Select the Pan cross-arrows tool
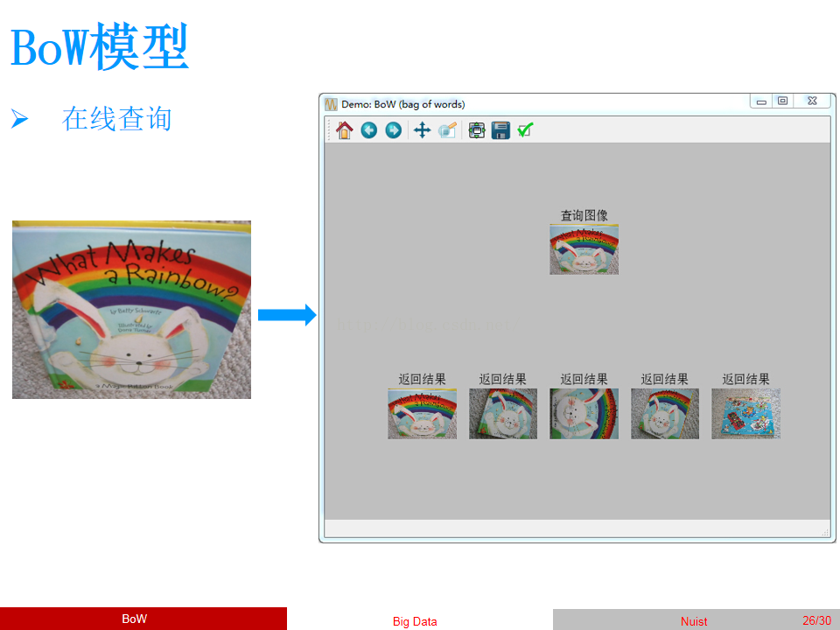Viewport: 840px width, 630px height. [x=422, y=130]
